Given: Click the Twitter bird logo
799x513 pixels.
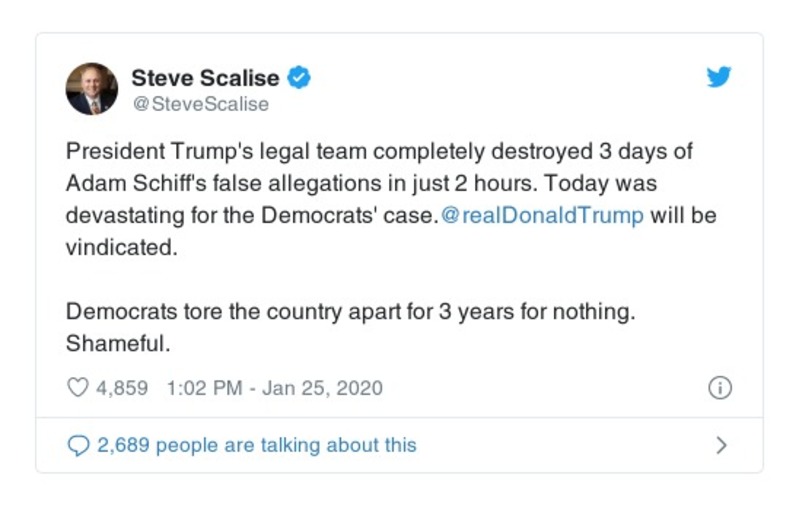Looking at the screenshot, I should coord(719,78).
